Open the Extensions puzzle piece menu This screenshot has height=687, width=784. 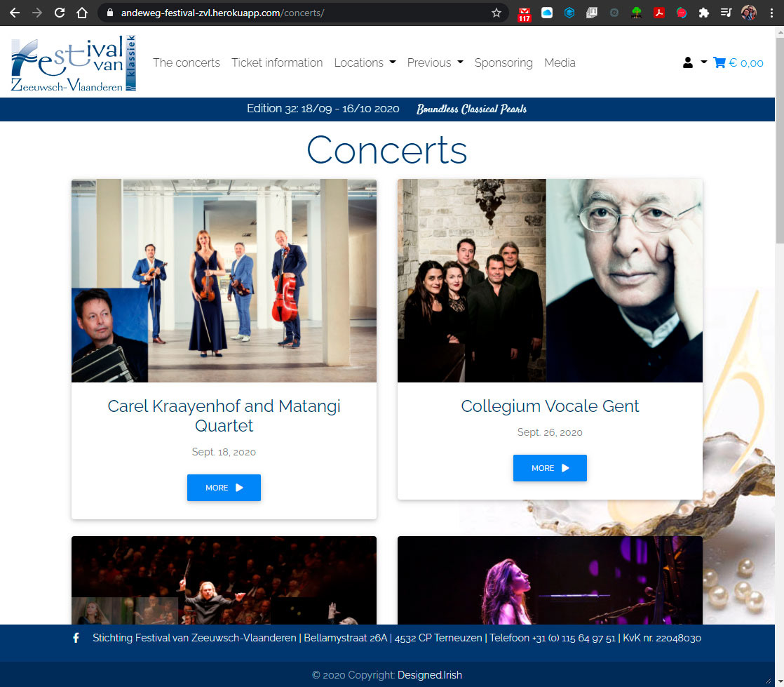tap(703, 13)
